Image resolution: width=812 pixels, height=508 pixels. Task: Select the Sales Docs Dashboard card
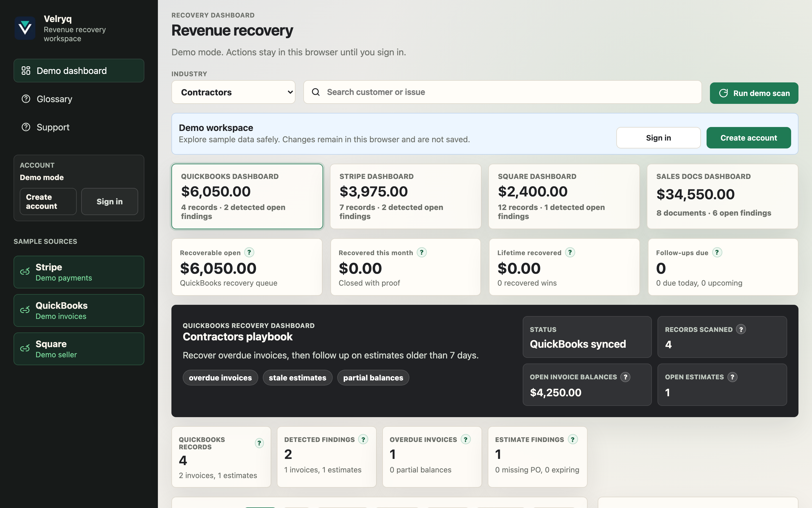click(x=723, y=196)
